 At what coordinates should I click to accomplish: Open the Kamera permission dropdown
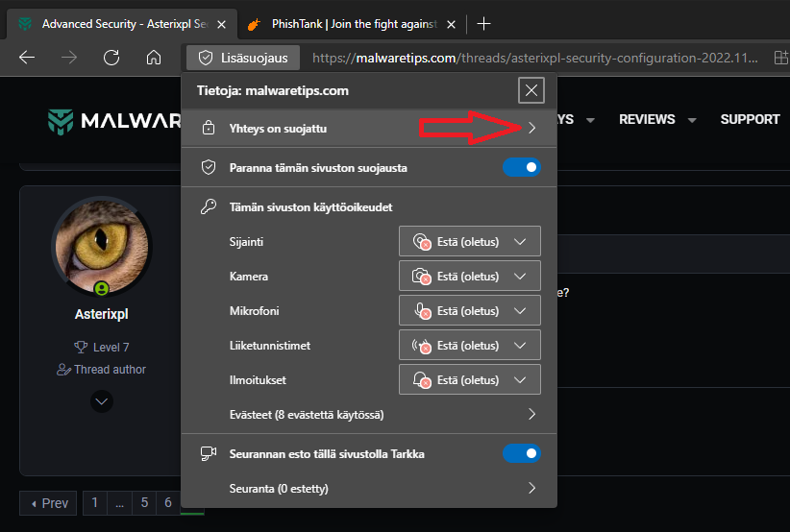point(470,276)
